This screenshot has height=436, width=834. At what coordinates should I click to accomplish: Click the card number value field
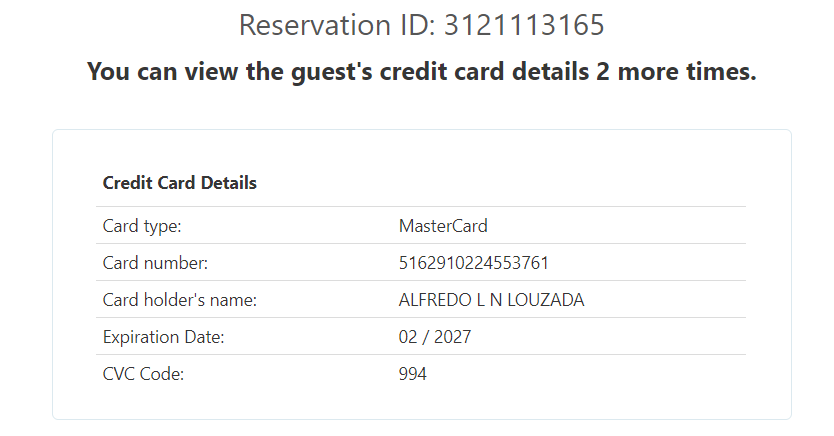point(474,263)
